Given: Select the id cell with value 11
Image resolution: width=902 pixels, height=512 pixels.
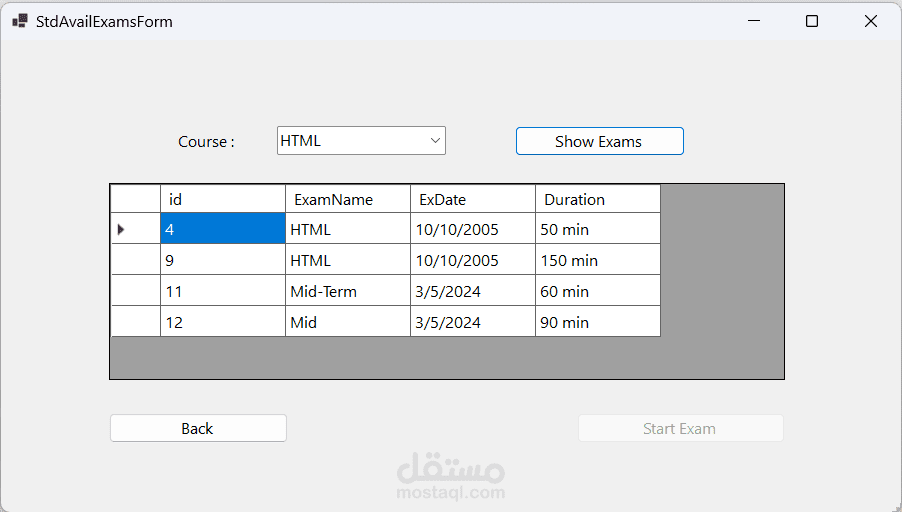Looking at the screenshot, I should [223, 291].
